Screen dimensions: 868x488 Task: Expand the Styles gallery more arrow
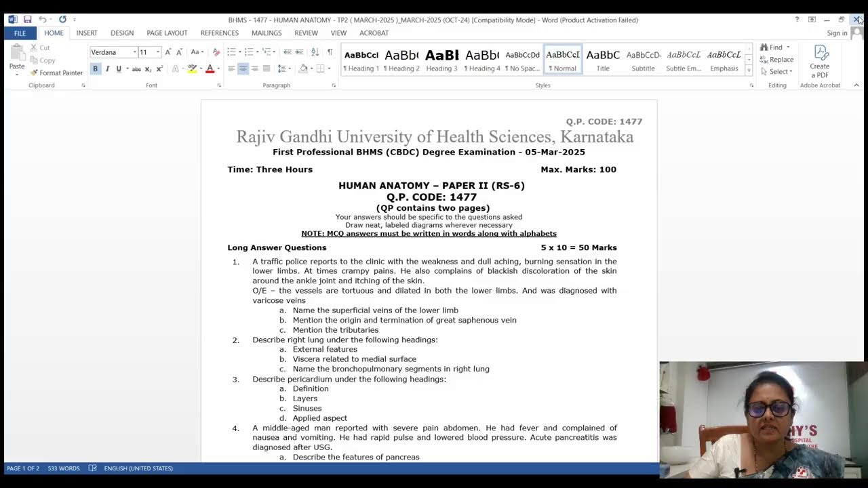tap(749, 70)
